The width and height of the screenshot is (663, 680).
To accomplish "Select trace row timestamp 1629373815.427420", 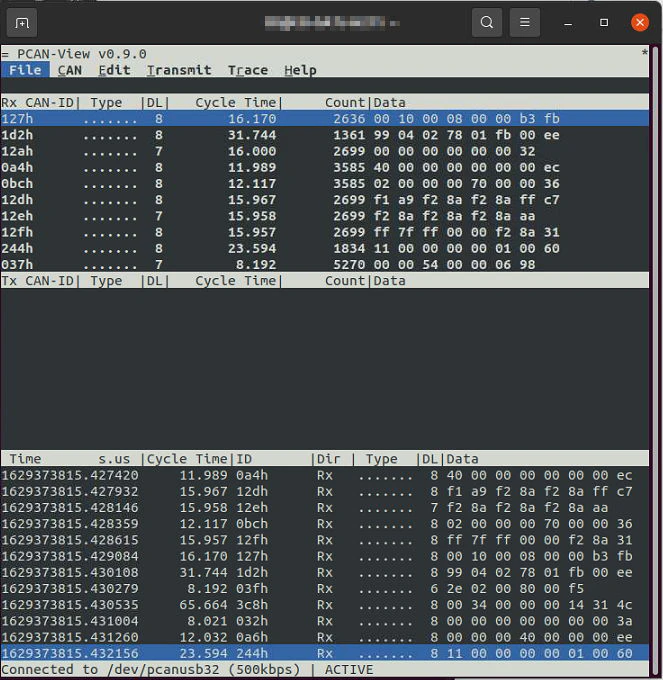I will [x=325, y=475].
